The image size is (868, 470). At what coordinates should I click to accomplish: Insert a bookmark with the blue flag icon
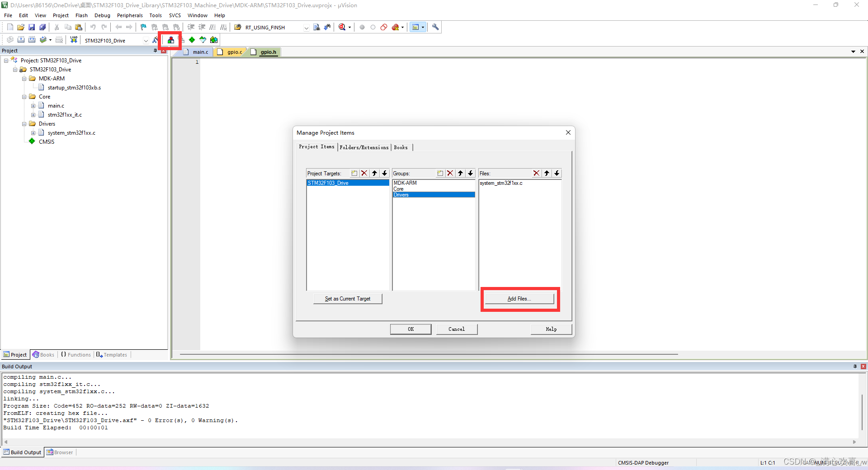(143, 27)
